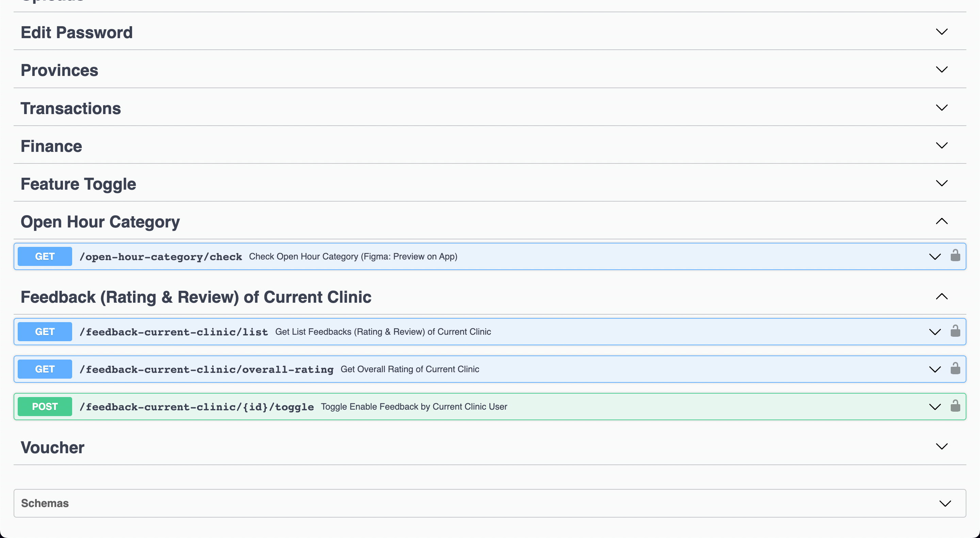Click the /feedback-current-clinic/overall-rating path text
980x538 pixels.
206,369
